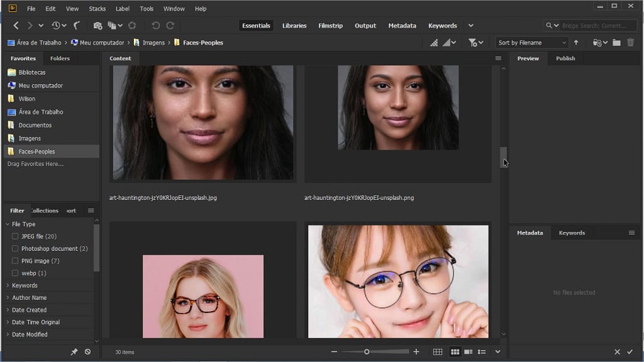Click the pin Keep filter icon
Screen dimensions: 644x362
pyautogui.click(x=74, y=352)
